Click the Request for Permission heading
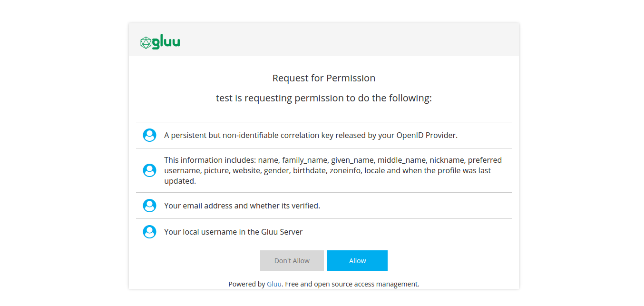 tap(323, 78)
